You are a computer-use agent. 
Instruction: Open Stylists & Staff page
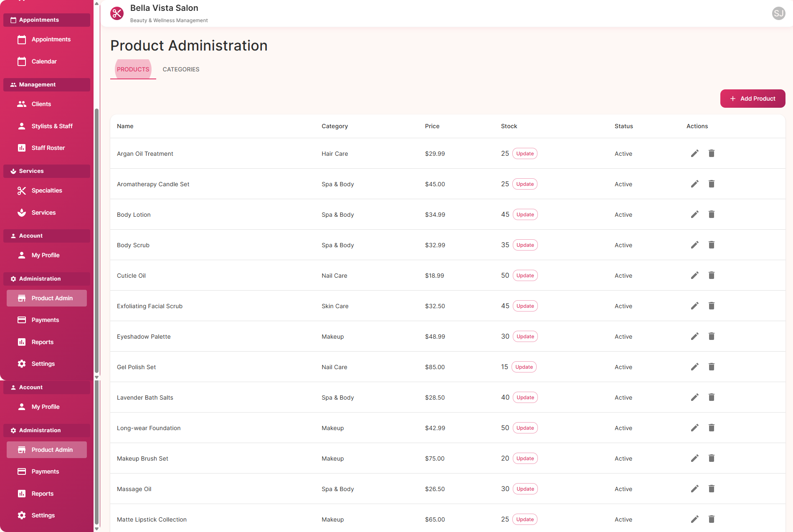pyautogui.click(x=52, y=126)
